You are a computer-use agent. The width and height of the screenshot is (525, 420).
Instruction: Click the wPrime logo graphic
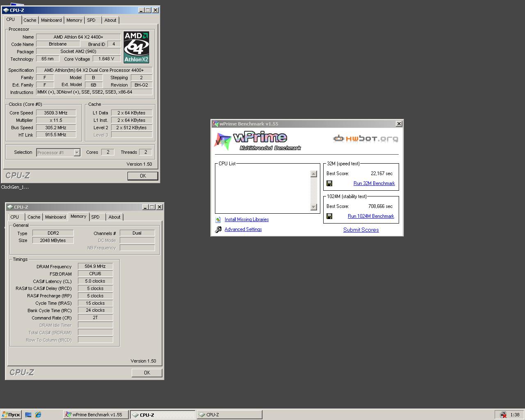click(258, 141)
